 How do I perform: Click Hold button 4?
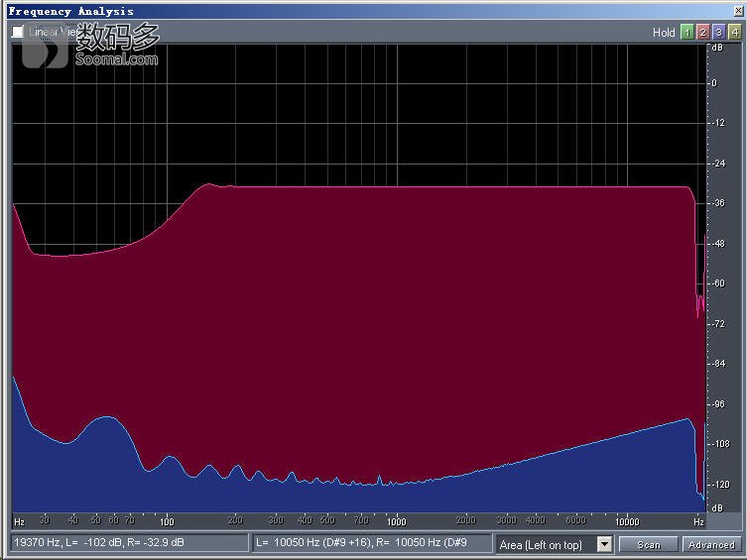(x=734, y=32)
